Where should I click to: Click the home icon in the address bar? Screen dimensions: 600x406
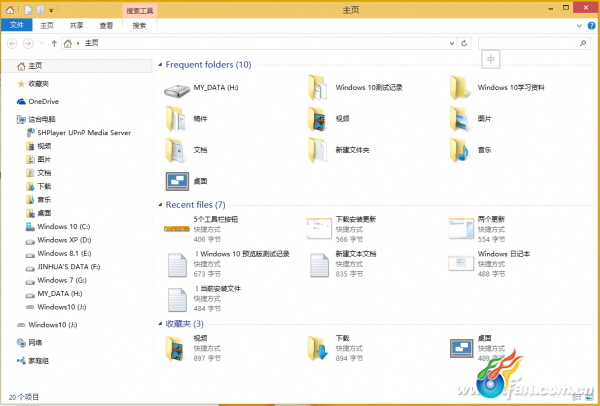click(68, 44)
